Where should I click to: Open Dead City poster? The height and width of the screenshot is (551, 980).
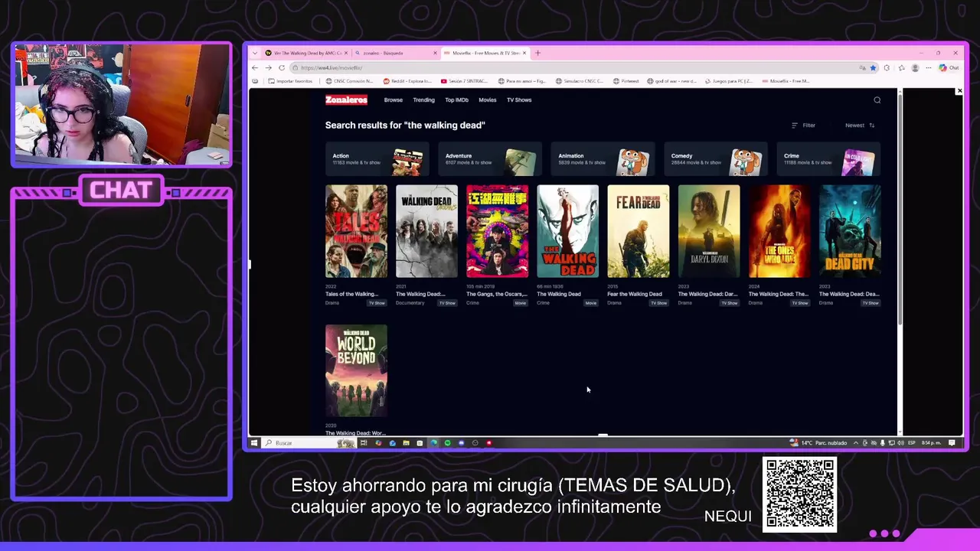[850, 231]
